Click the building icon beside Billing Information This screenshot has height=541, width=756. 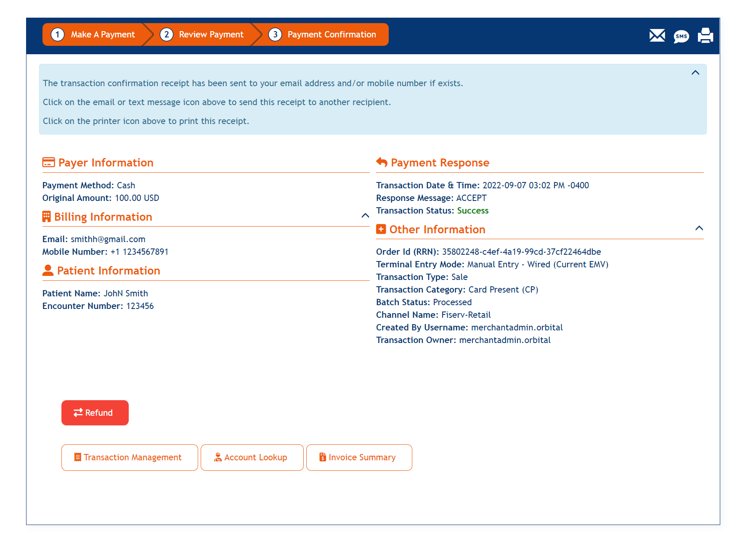[46, 216]
